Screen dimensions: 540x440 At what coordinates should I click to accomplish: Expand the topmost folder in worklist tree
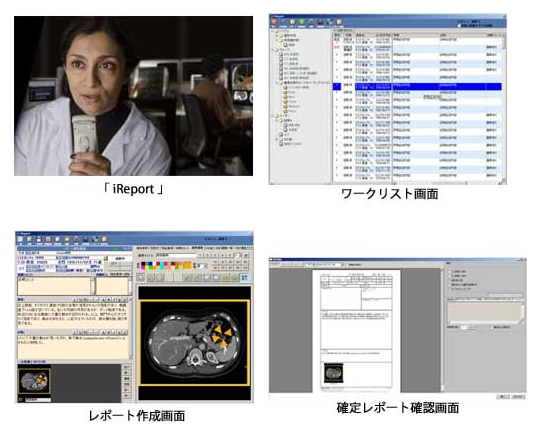[273, 31]
